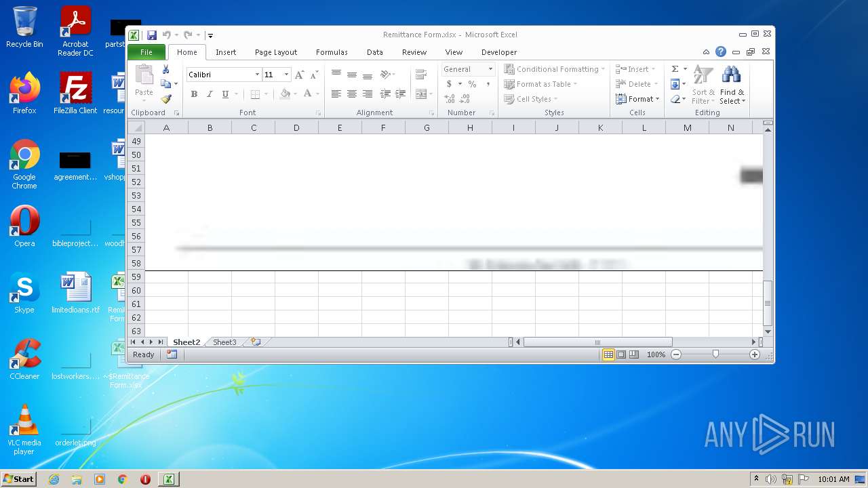Select the Format Painter brush
The width and height of the screenshot is (868, 488).
coord(166,99)
